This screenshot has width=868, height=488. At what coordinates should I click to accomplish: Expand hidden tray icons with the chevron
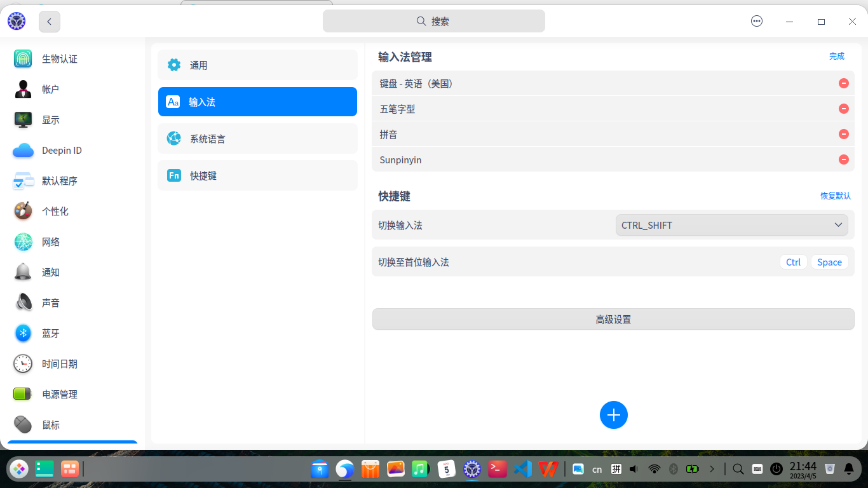pyautogui.click(x=712, y=469)
